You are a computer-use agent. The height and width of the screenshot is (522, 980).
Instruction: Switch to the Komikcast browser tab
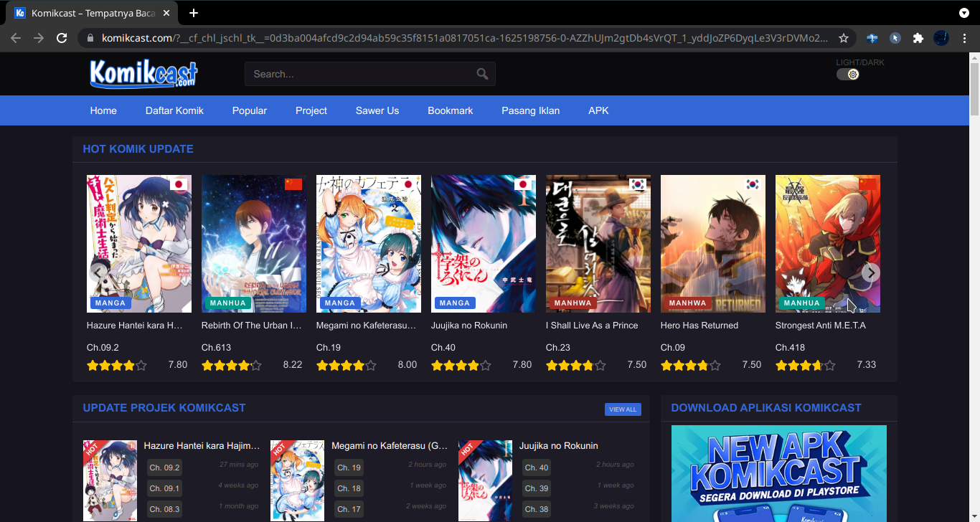86,12
